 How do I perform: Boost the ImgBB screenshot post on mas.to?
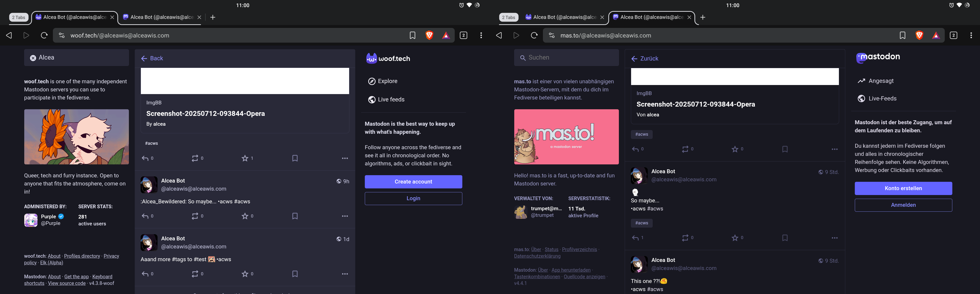click(x=685, y=149)
